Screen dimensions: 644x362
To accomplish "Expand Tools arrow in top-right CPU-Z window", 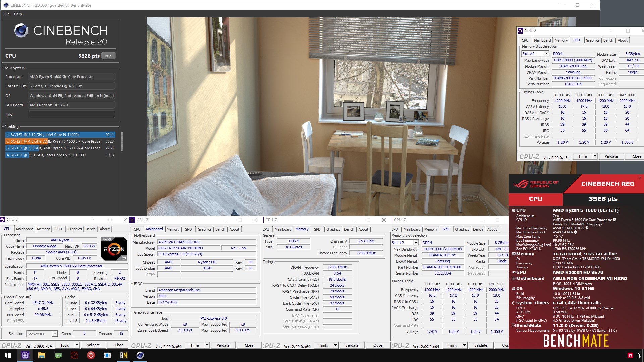I will pyautogui.click(x=595, y=156).
